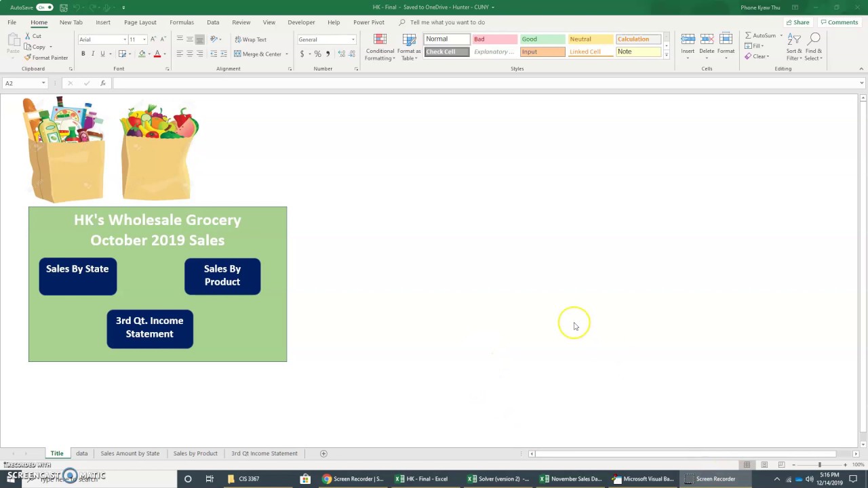Click the Insert Function fx icon
This screenshot has height=488, width=868.
pyautogui.click(x=102, y=83)
